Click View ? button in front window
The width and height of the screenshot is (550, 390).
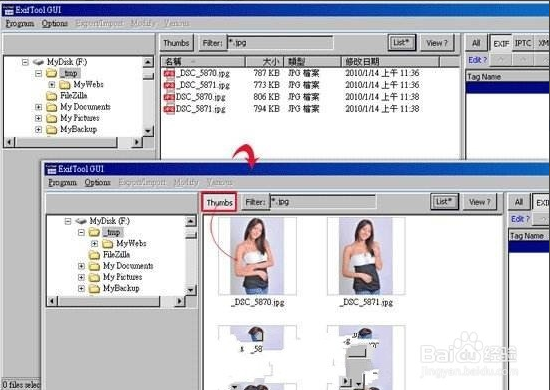(479, 202)
